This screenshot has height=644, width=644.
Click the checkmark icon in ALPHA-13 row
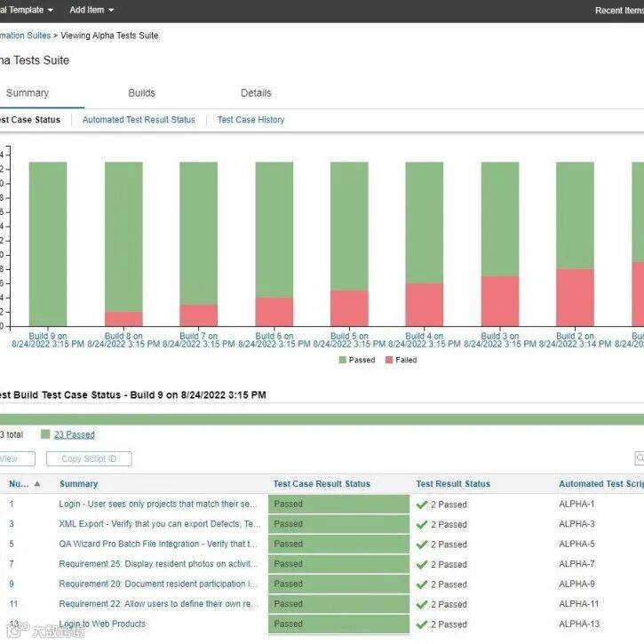click(422, 624)
